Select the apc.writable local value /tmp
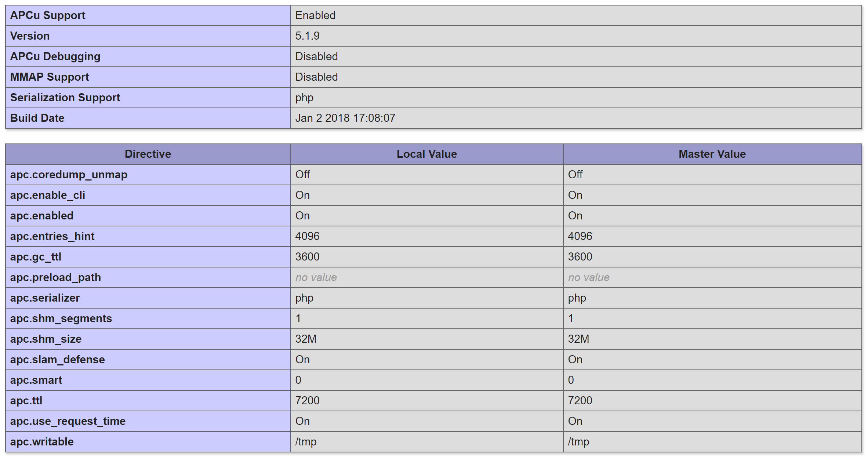This screenshot has width=868, height=459. click(306, 442)
